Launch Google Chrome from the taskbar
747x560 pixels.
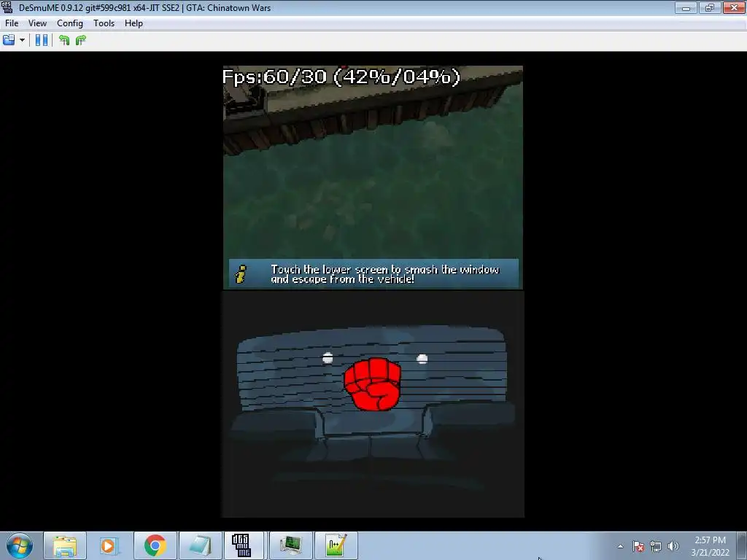coord(155,545)
